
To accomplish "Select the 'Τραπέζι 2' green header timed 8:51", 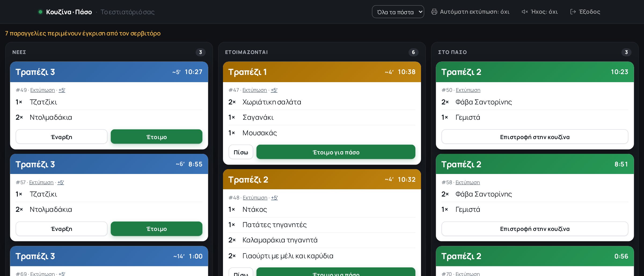I will pos(535,164).
